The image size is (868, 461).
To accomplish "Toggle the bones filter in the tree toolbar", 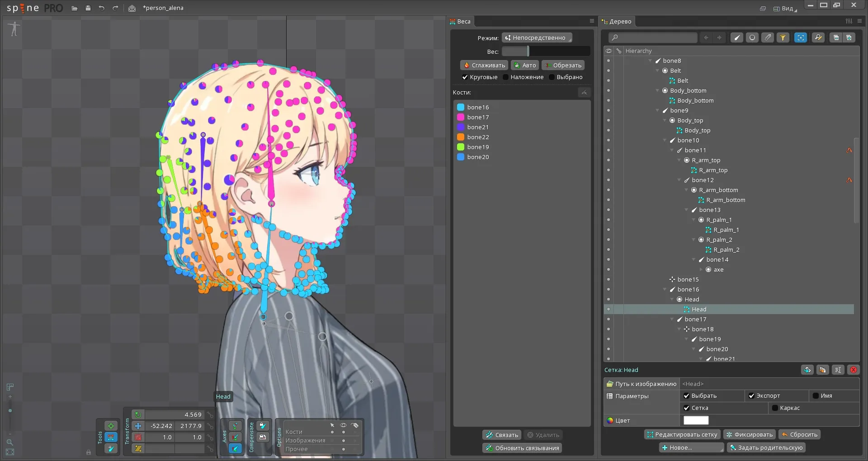I will pos(737,38).
